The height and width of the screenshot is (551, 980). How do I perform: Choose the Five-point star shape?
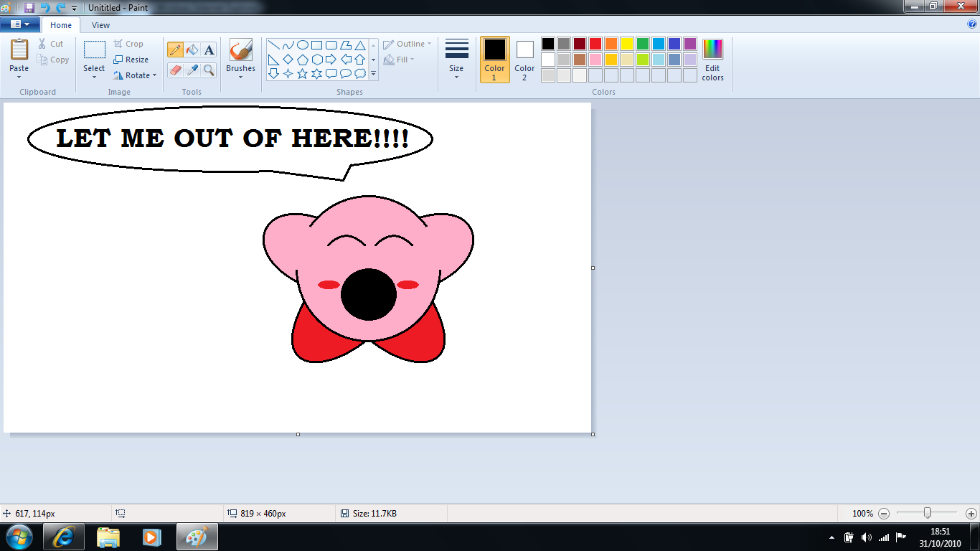tap(302, 73)
